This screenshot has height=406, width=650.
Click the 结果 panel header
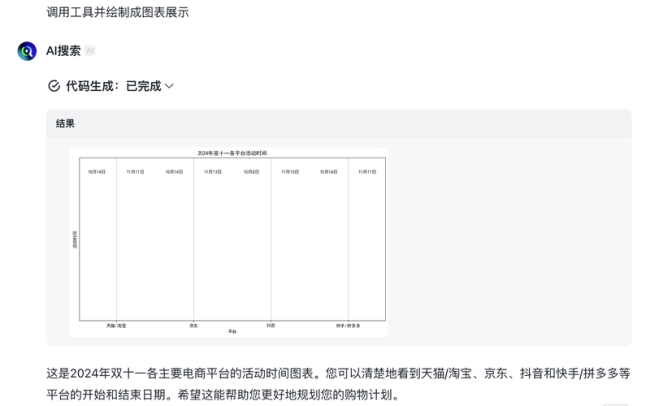339,124
